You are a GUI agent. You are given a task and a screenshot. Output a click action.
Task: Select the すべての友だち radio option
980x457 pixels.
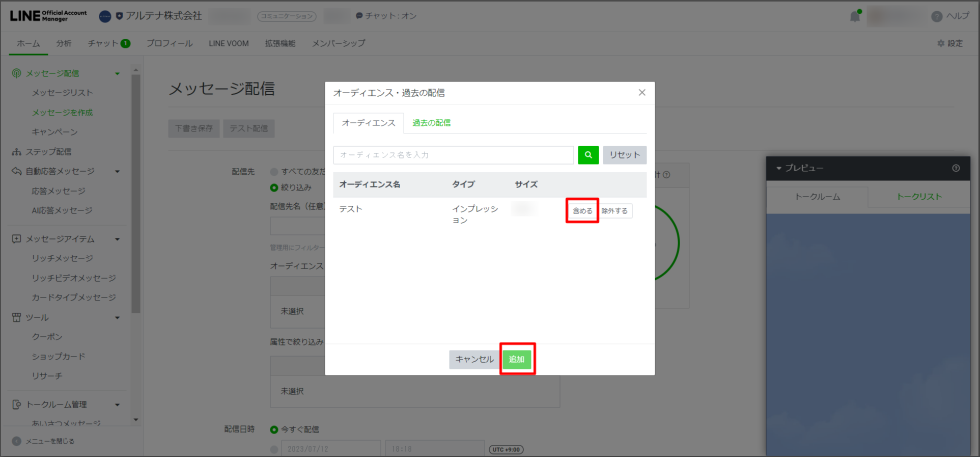[x=274, y=172]
